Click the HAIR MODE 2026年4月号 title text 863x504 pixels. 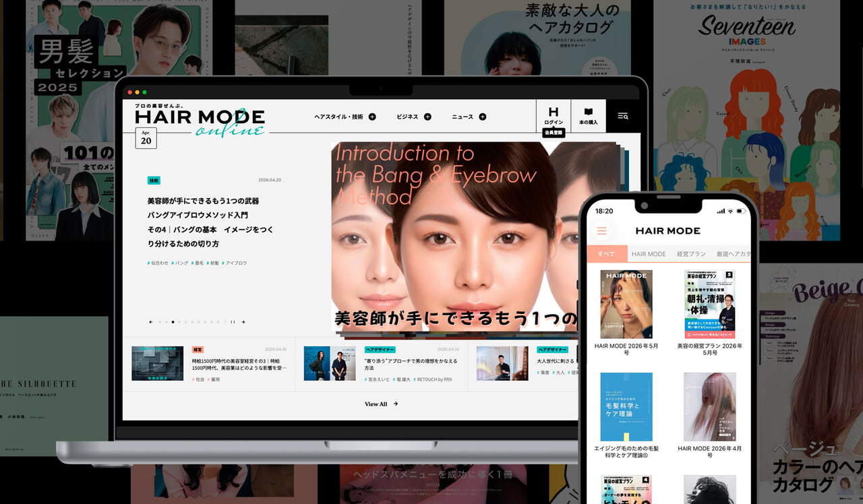pyautogui.click(x=709, y=451)
